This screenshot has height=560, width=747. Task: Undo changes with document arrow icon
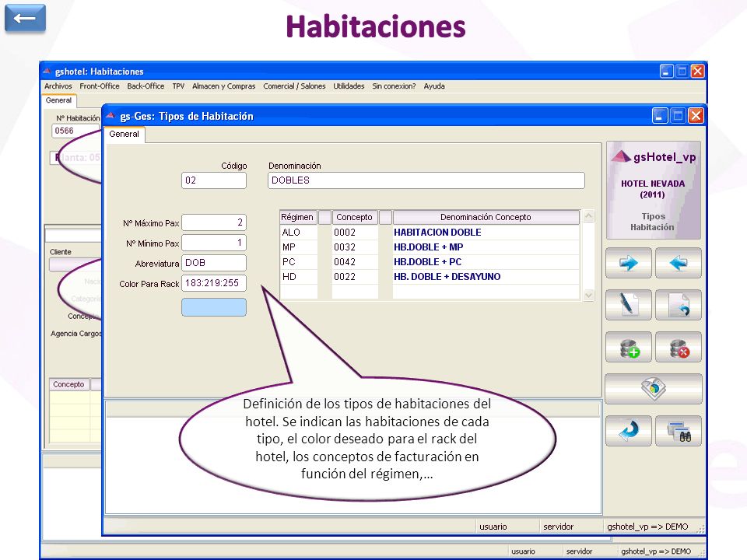(x=678, y=305)
